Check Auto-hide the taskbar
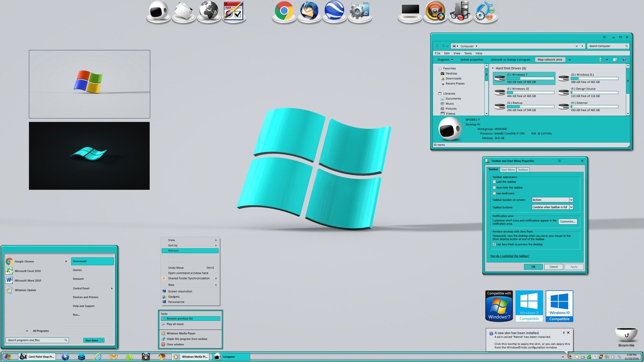This screenshot has height=362, width=644. pos(494,188)
